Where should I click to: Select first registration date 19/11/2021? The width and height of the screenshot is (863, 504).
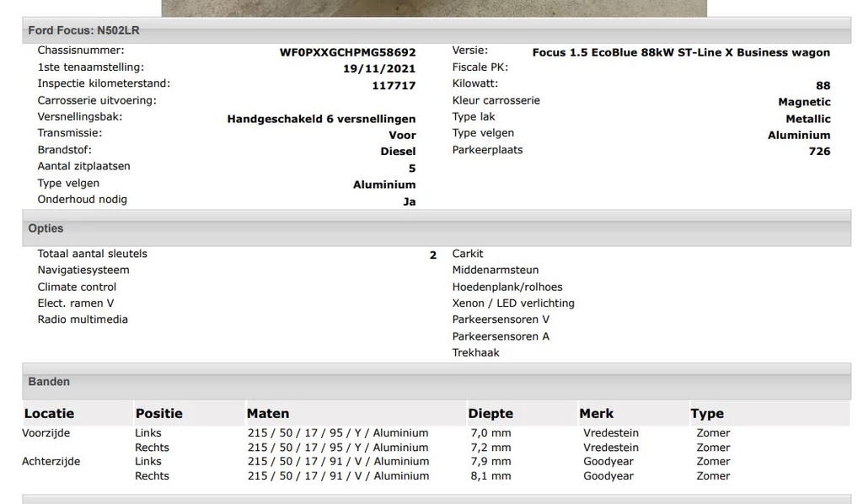click(x=379, y=69)
